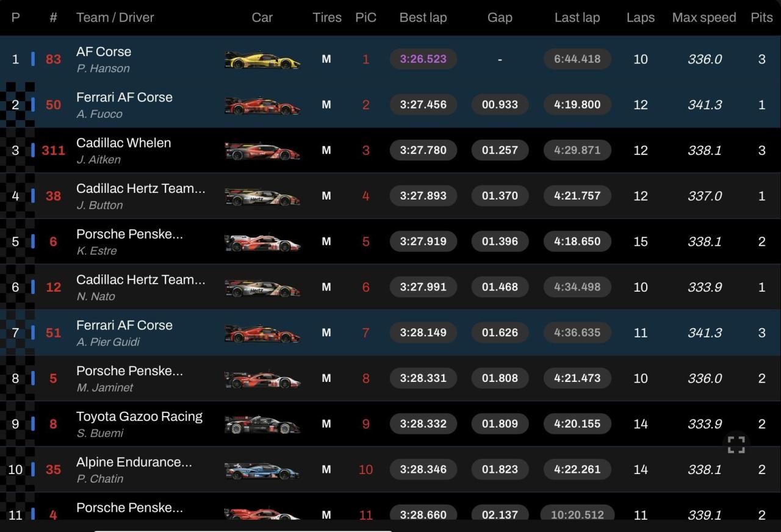Click N. Nato's #12 Cadillac car icon
The width and height of the screenshot is (781, 532).
coord(262,287)
